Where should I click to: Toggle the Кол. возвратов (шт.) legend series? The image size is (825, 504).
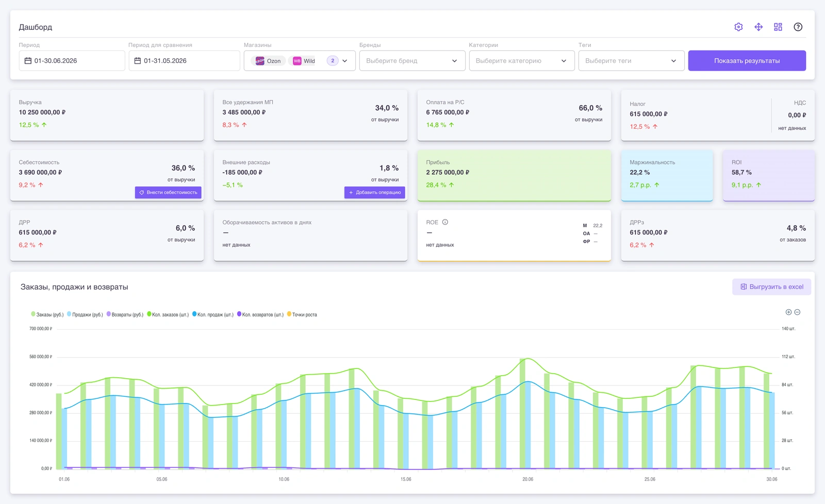click(260, 314)
